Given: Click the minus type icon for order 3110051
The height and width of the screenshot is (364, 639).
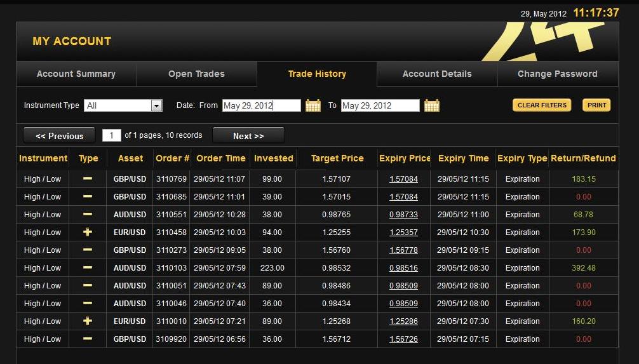Looking at the screenshot, I should click(x=88, y=285).
